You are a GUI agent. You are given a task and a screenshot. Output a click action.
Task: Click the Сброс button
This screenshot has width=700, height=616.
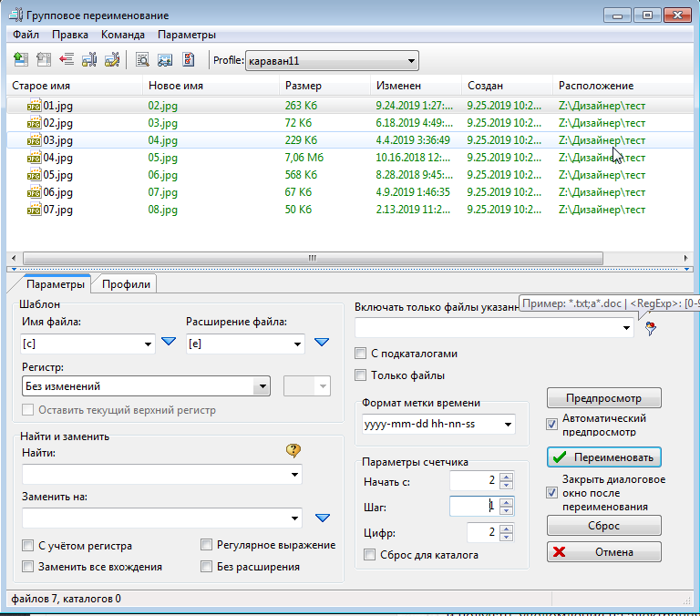pos(603,526)
